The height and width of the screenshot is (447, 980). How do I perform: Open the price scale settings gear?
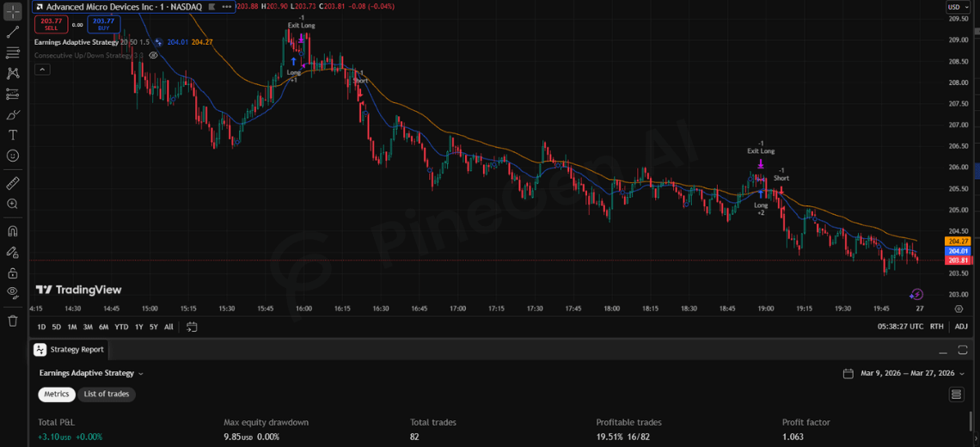click(x=959, y=309)
